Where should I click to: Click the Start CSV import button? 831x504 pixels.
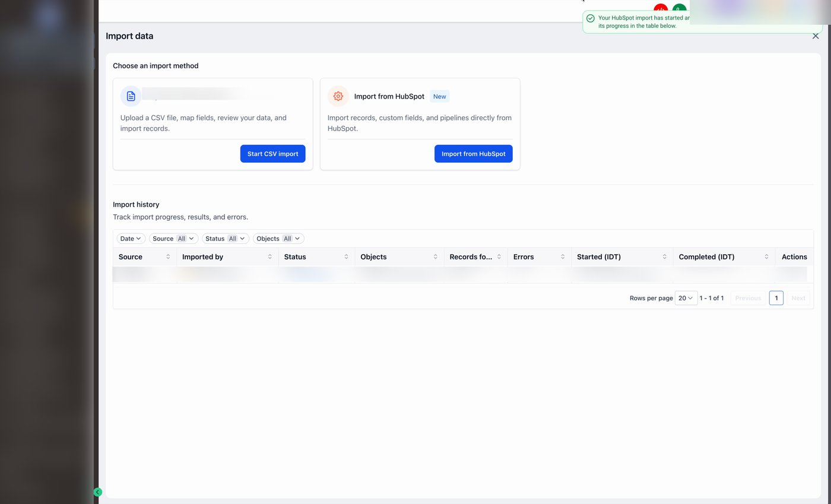click(272, 154)
